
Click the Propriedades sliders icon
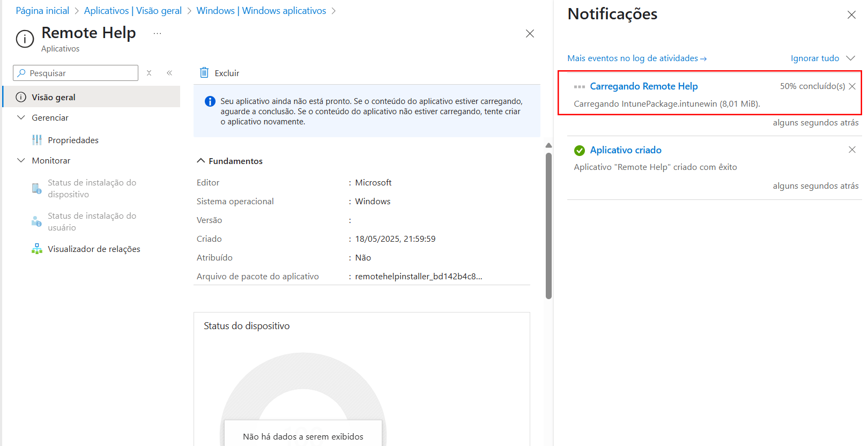37,140
